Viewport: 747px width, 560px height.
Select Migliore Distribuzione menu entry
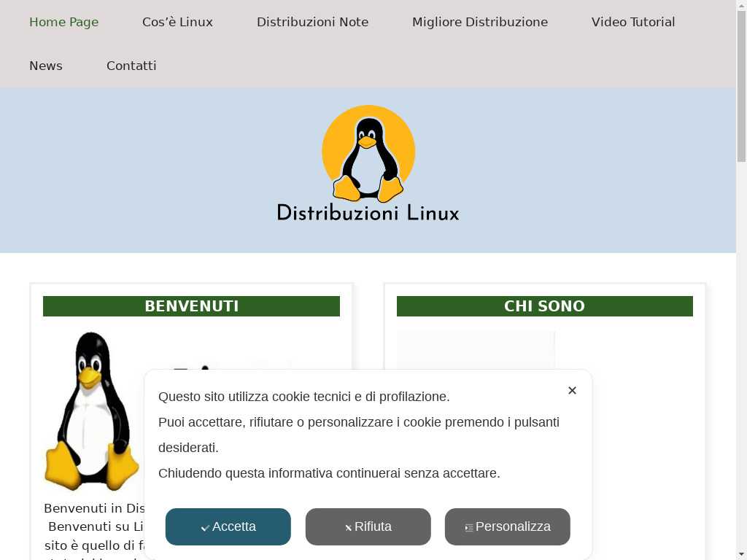click(x=480, y=22)
